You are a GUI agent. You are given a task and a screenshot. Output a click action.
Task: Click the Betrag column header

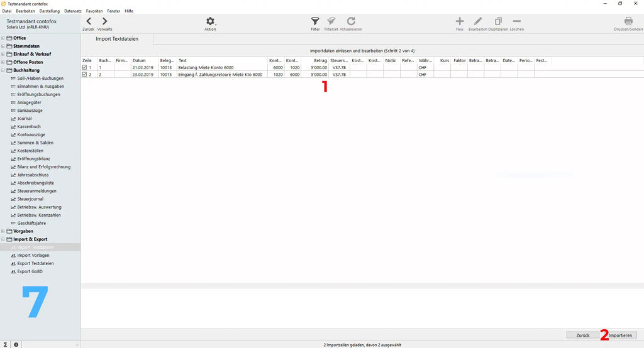pyautogui.click(x=320, y=60)
